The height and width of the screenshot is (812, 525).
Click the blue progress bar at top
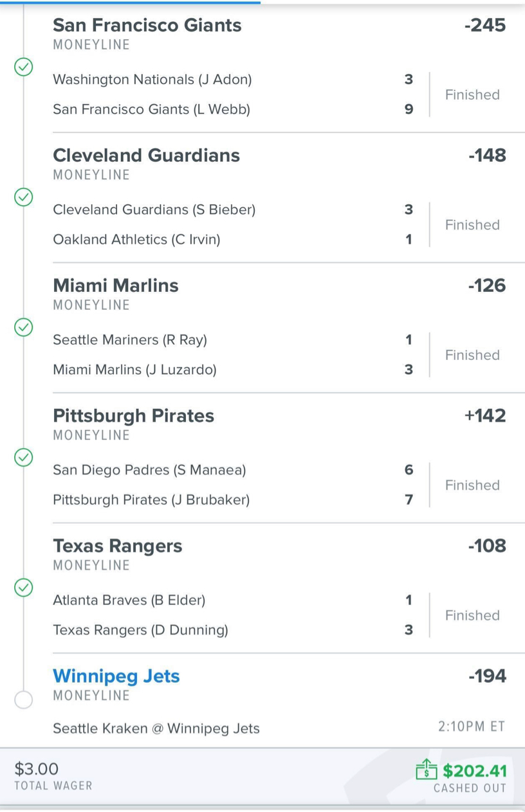(130, 2)
